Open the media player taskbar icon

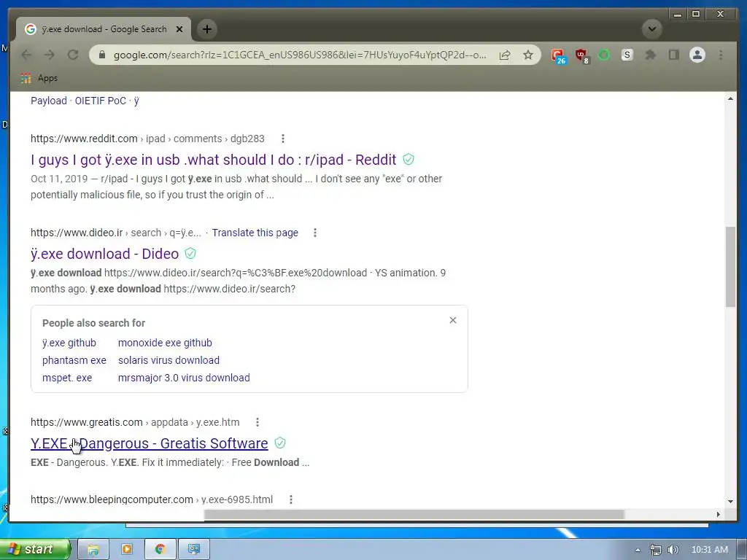click(x=127, y=550)
